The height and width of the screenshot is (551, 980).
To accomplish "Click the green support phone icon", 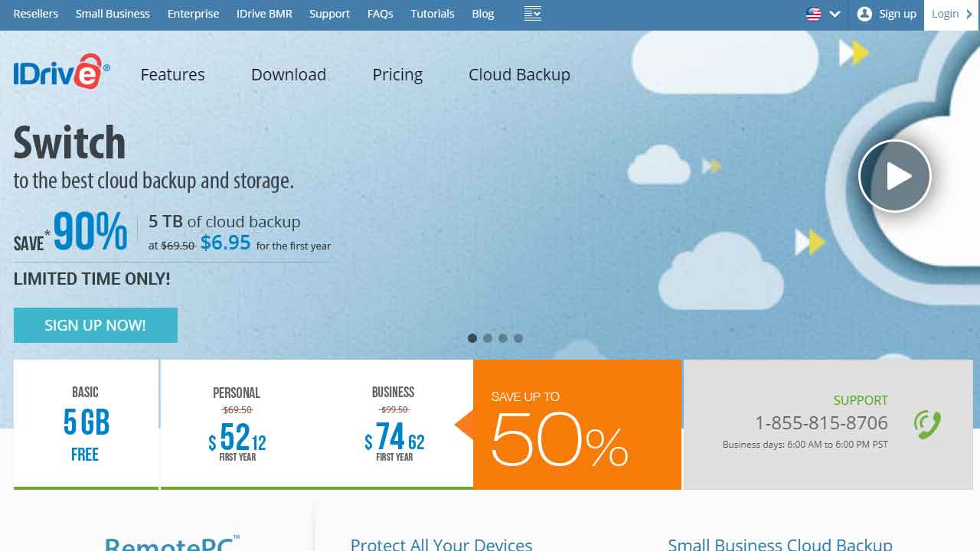I will [x=927, y=425].
